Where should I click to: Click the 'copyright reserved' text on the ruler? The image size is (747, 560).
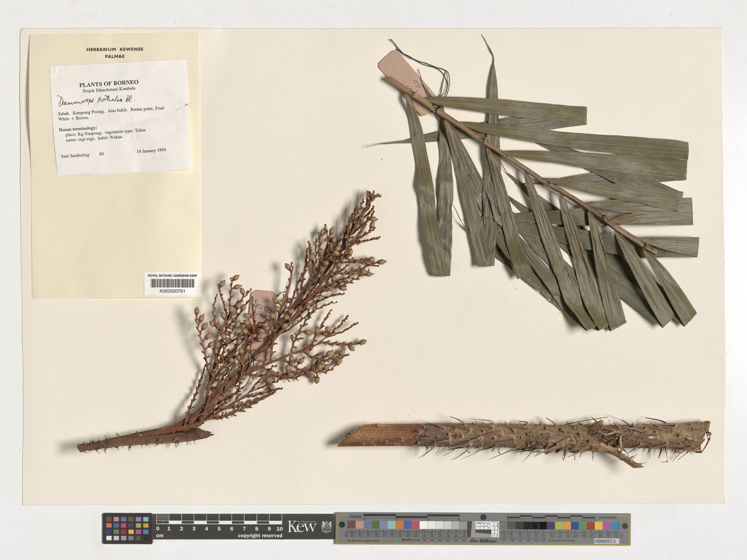click(260, 536)
